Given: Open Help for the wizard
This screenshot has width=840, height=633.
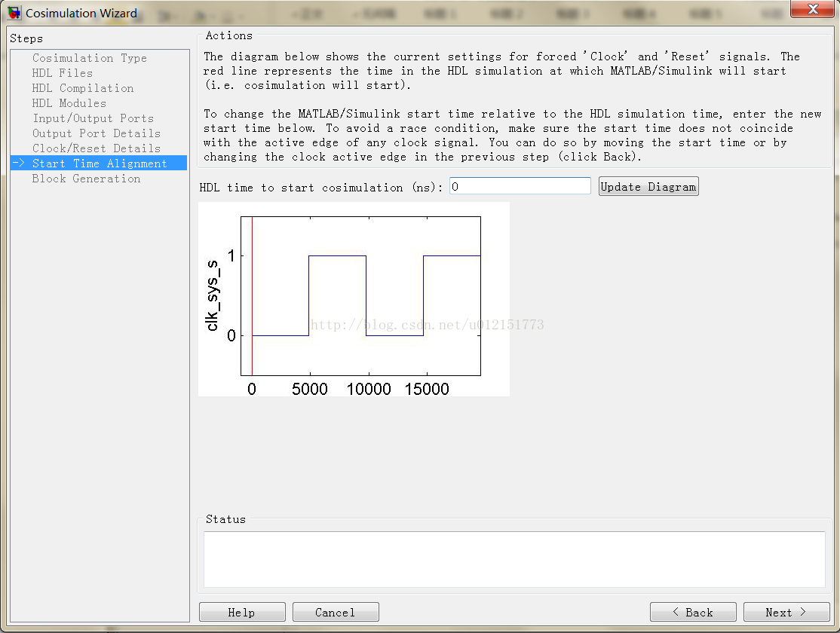Looking at the screenshot, I should (x=241, y=612).
